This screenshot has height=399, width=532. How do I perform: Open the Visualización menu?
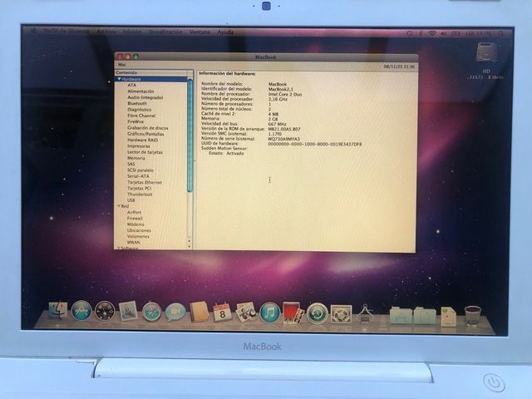click(x=165, y=32)
